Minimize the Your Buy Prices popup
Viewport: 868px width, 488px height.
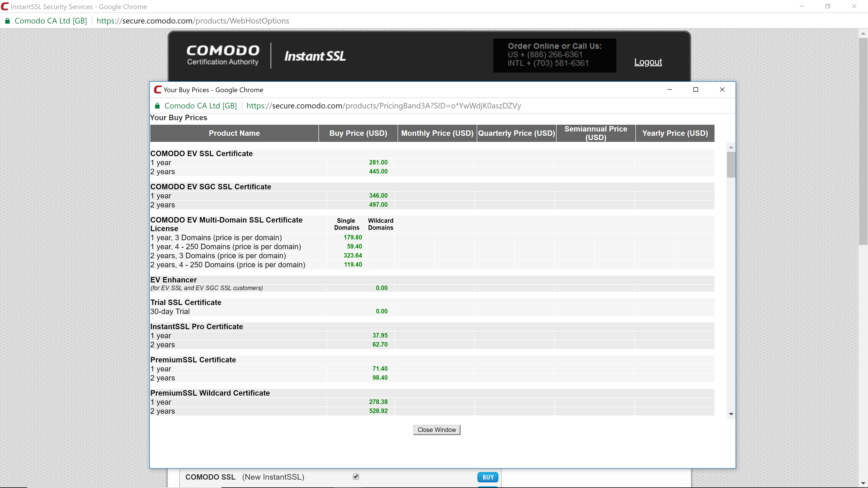click(x=670, y=90)
